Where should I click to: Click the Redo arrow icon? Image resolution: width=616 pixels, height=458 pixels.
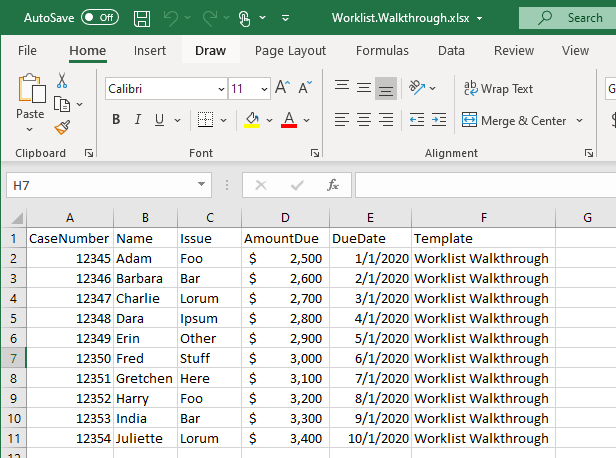tap(210, 18)
